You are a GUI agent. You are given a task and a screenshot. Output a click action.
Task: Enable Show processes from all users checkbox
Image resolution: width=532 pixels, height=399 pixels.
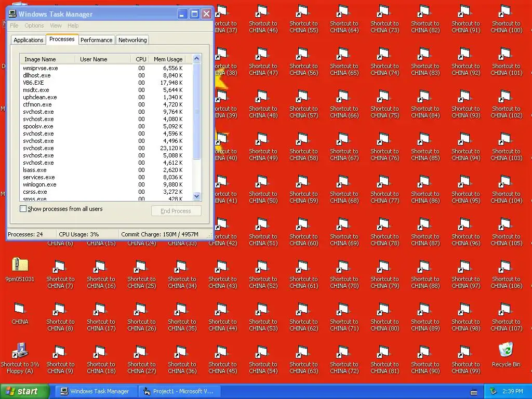point(23,209)
